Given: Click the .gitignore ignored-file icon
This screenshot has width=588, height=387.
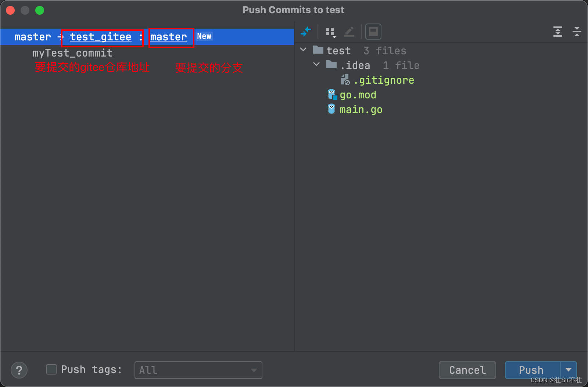Looking at the screenshot, I should [x=345, y=80].
